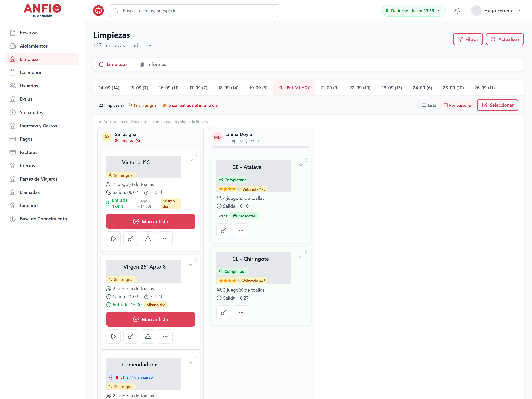Click the 19 sin asignar indicator
Viewport: 532px width, 399px height.
point(143,105)
